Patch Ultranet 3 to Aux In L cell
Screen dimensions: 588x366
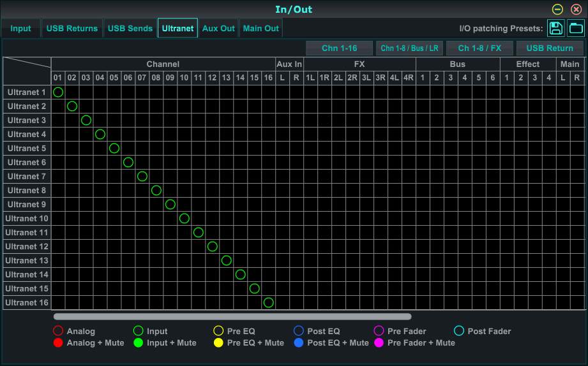[282, 121]
